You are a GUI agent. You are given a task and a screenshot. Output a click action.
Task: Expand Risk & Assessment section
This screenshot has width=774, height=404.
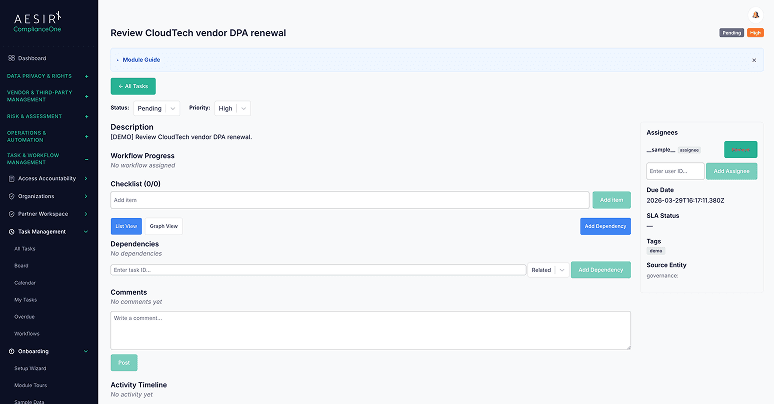[x=86, y=117]
